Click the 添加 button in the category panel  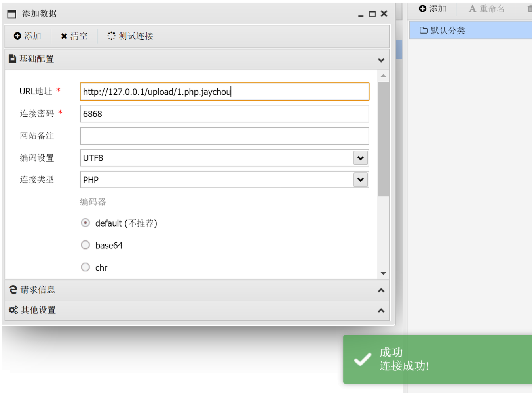point(433,9)
